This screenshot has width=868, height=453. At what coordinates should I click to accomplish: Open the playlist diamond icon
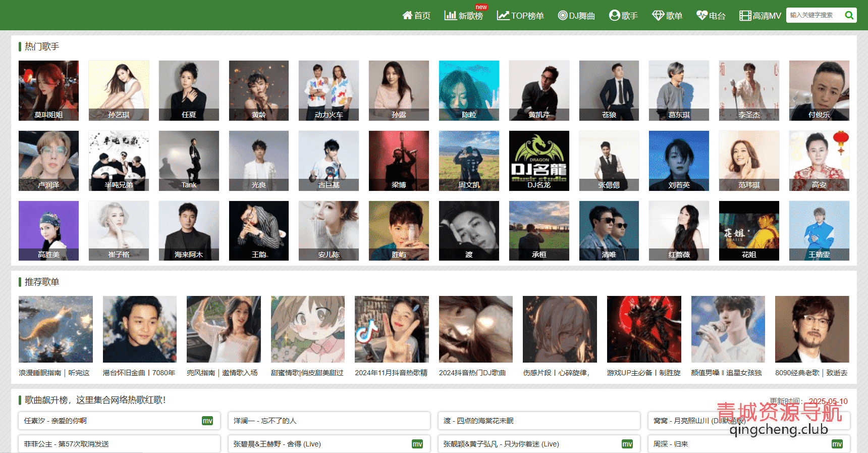pos(658,16)
